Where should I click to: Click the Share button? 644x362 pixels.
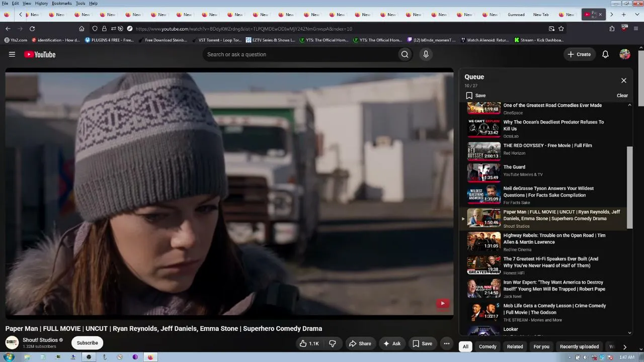tap(360, 343)
